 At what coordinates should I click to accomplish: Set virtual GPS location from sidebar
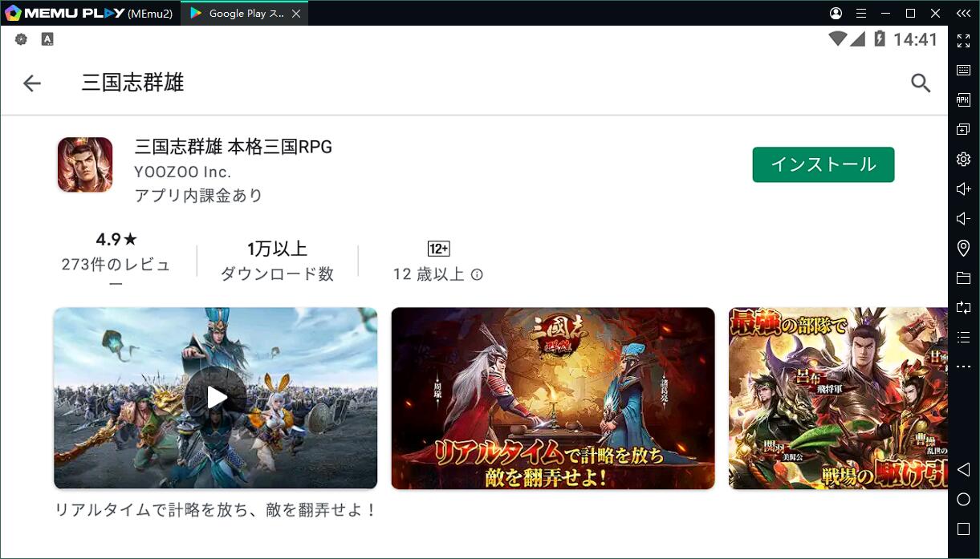pyautogui.click(x=962, y=248)
